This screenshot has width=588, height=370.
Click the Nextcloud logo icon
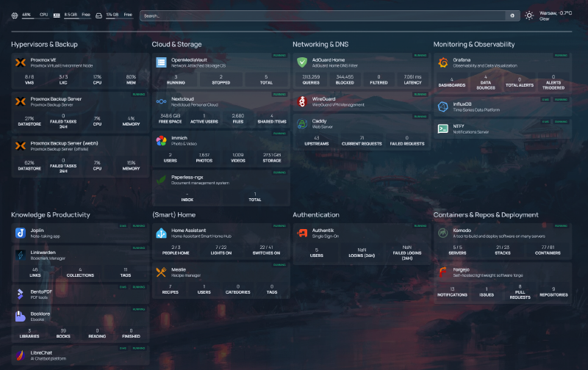tap(161, 101)
